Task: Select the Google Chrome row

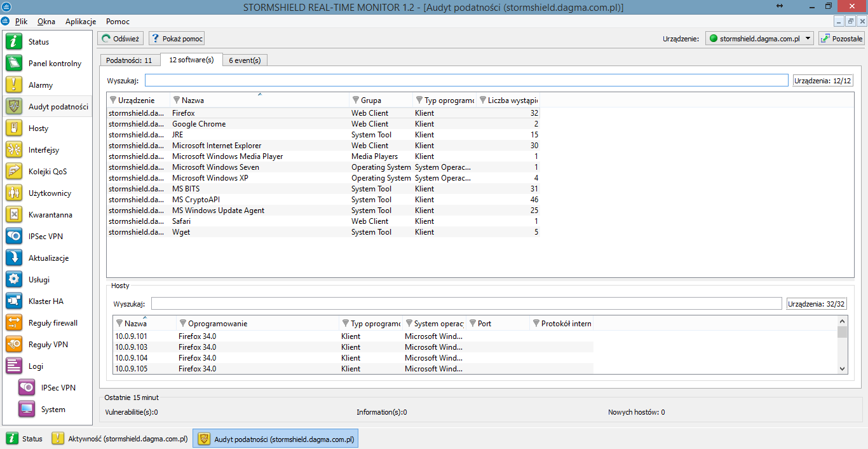Action: click(x=323, y=124)
